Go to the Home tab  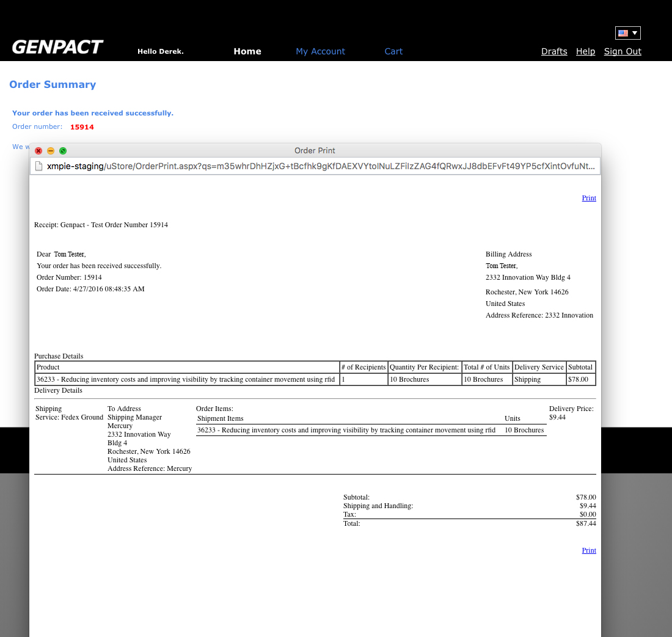[x=247, y=51]
